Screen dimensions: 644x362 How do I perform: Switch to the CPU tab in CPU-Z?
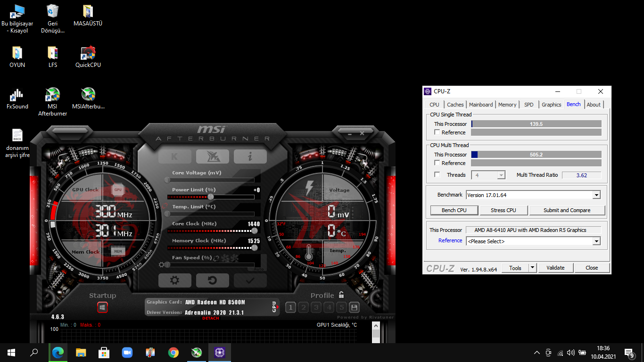(x=434, y=105)
